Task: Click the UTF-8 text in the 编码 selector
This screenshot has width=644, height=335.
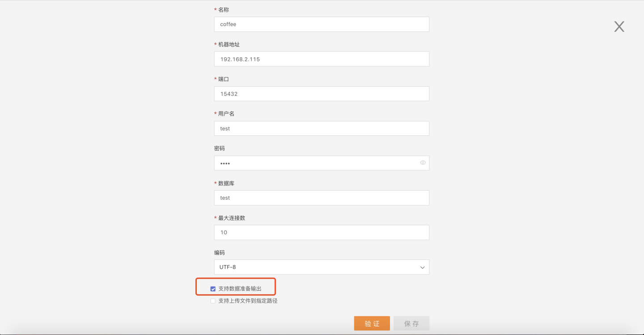Action: click(228, 267)
